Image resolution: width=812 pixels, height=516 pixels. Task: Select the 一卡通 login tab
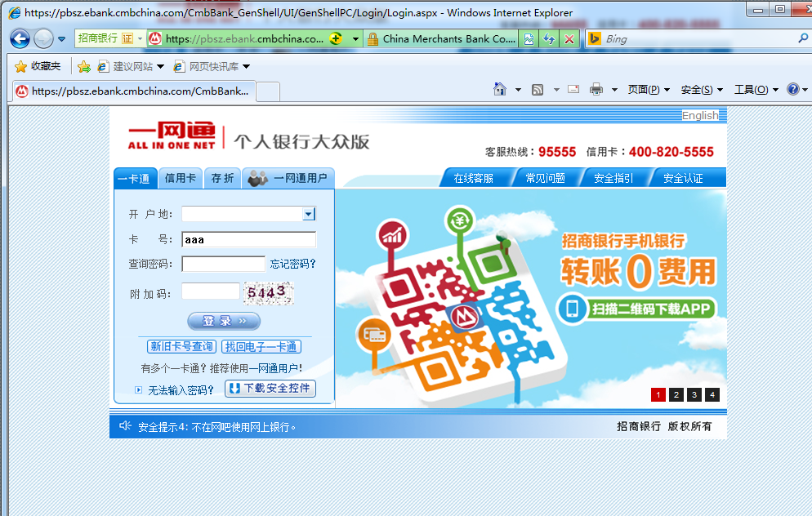point(134,179)
